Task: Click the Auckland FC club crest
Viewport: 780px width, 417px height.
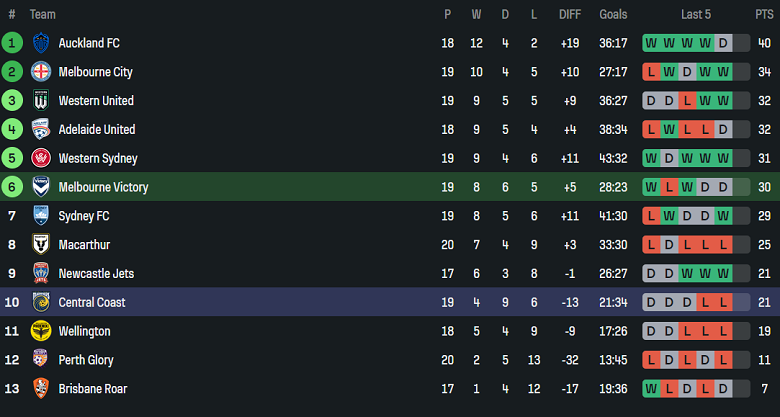Action: [x=41, y=43]
